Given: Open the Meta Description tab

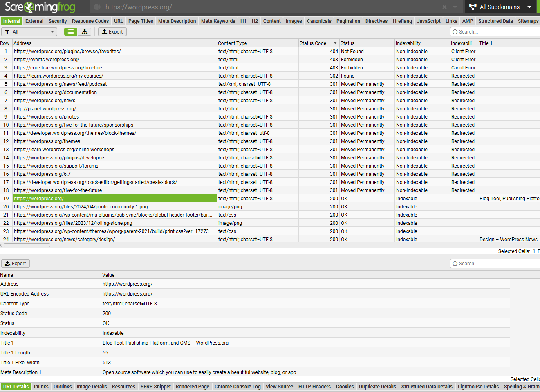Looking at the screenshot, I should pos(177,21).
